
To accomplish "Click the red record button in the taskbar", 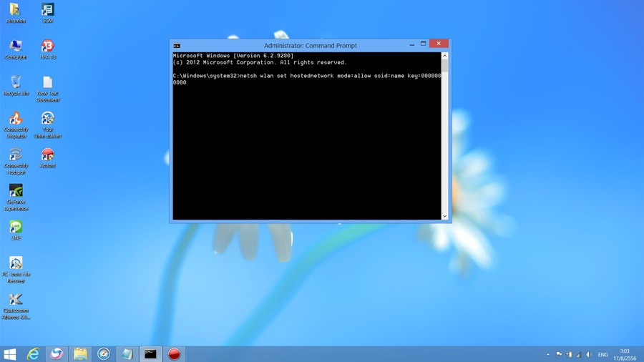I will coord(174,354).
